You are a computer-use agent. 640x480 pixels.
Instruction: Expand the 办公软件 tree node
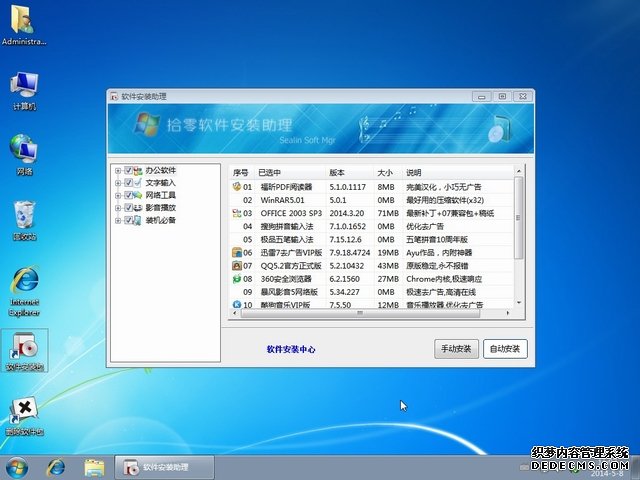118,171
